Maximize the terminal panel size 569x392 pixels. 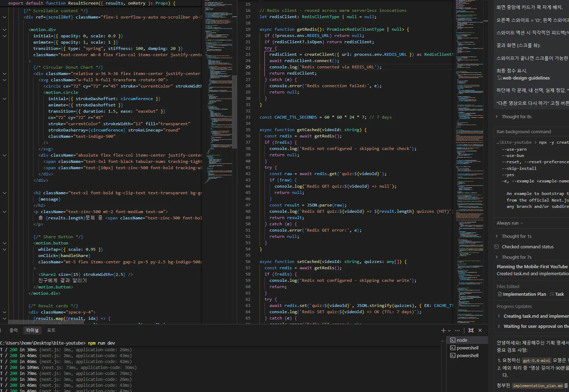[x=471, y=330]
